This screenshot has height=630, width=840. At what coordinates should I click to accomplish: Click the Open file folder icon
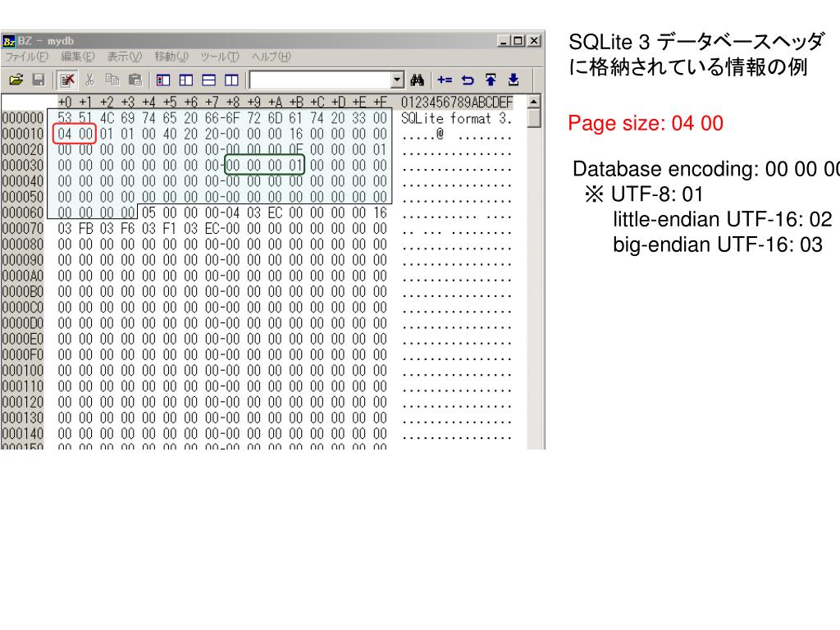pos(16,80)
